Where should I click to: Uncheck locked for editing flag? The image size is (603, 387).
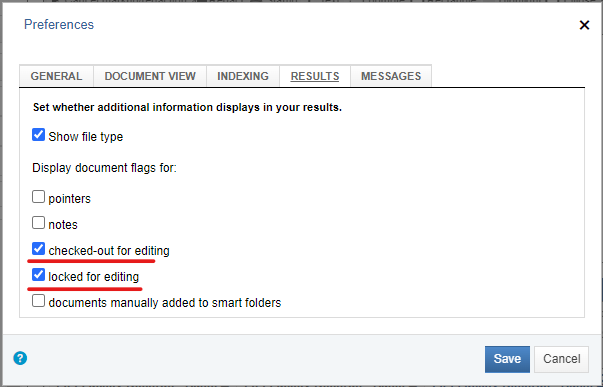(x=38, y=275)
